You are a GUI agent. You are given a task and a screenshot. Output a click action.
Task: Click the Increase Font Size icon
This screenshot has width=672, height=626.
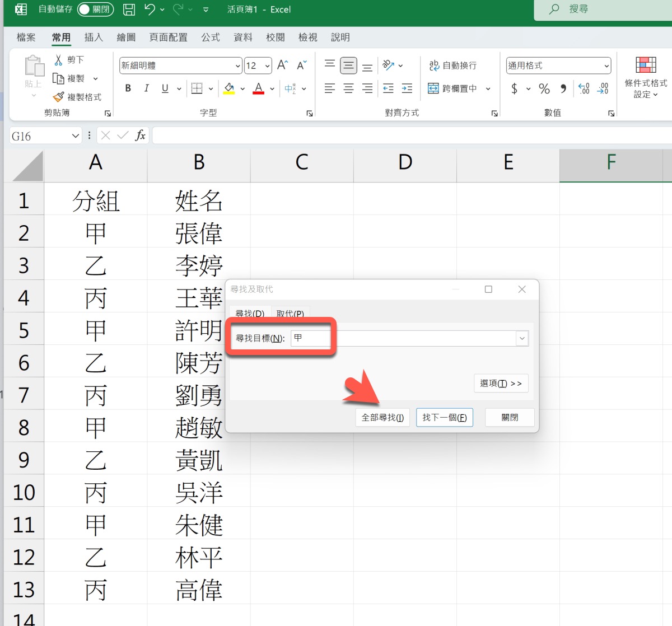pyautogui.click(x=283, y=66)
